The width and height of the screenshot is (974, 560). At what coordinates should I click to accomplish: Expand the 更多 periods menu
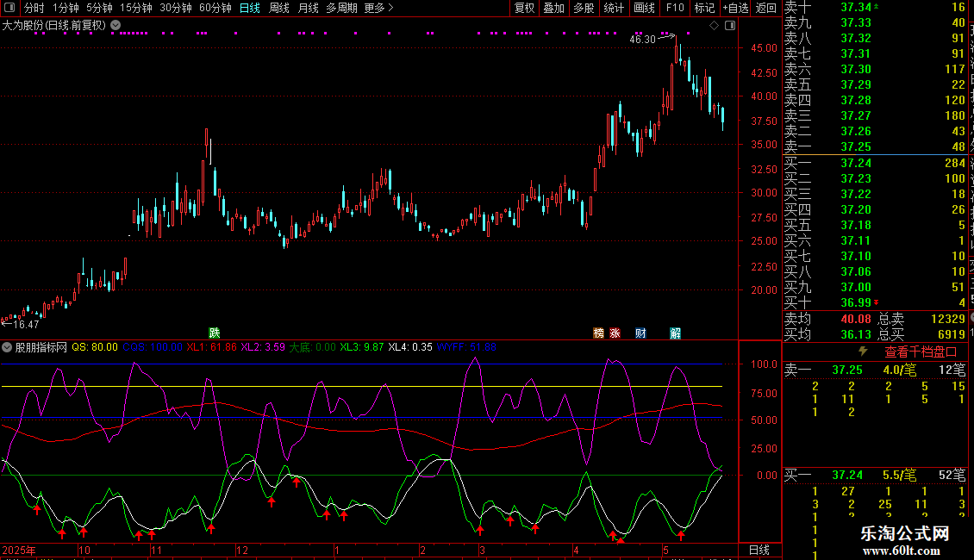[x=379, y=8]
